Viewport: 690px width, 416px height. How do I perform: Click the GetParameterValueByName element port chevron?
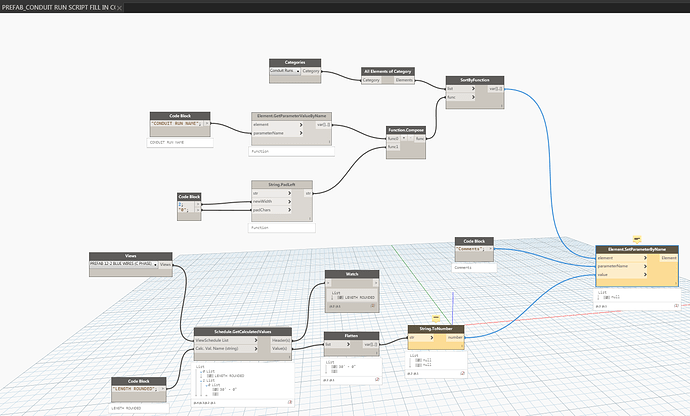click(301, 125)
